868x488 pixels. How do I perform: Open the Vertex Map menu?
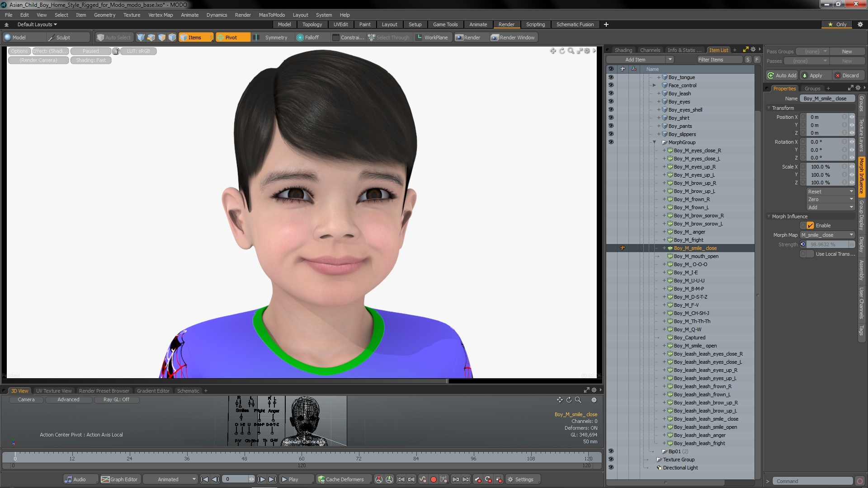coord(160,15)
